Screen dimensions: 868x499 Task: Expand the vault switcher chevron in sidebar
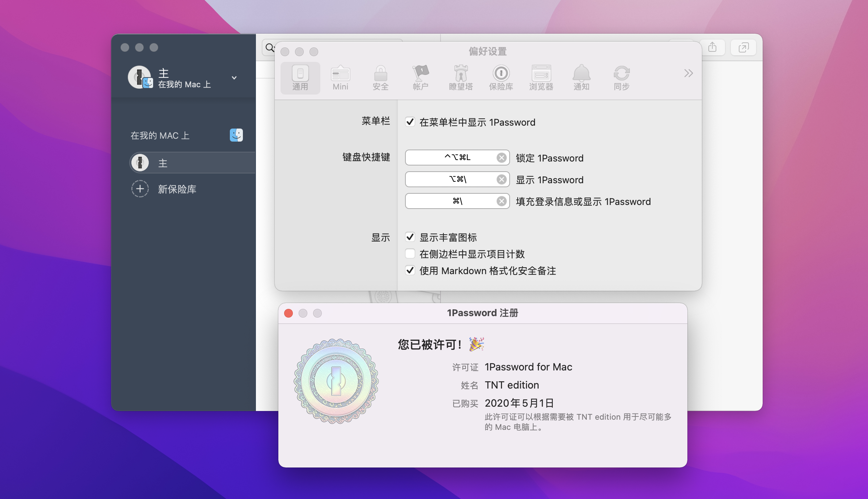pyautogui.click(x=234, y=78)
